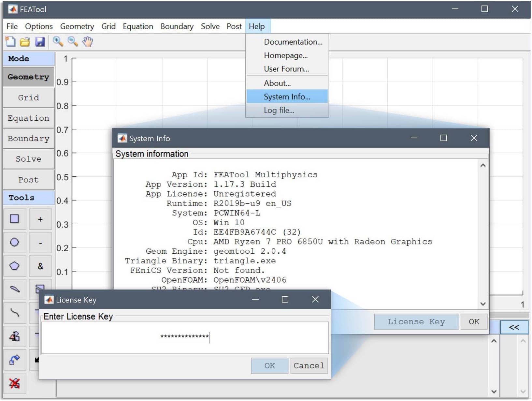Open the File menu
532x401 pixels.
tap(12, 26)
